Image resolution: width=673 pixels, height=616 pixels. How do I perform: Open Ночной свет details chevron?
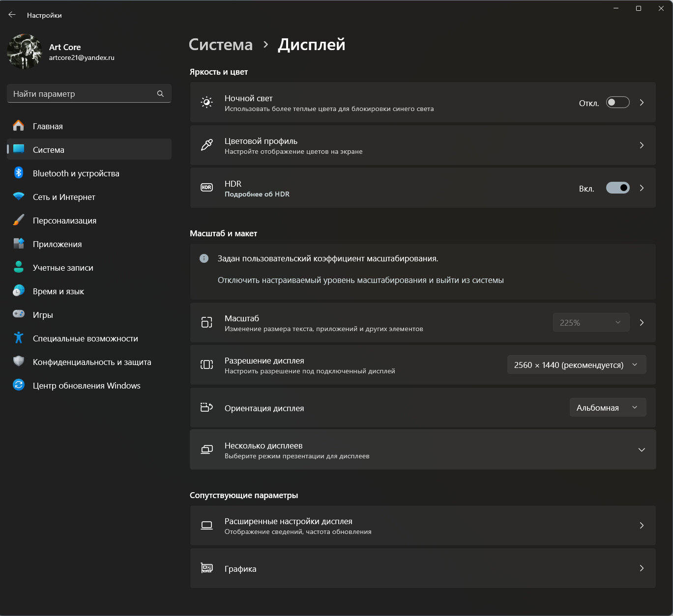coord(642,102)
